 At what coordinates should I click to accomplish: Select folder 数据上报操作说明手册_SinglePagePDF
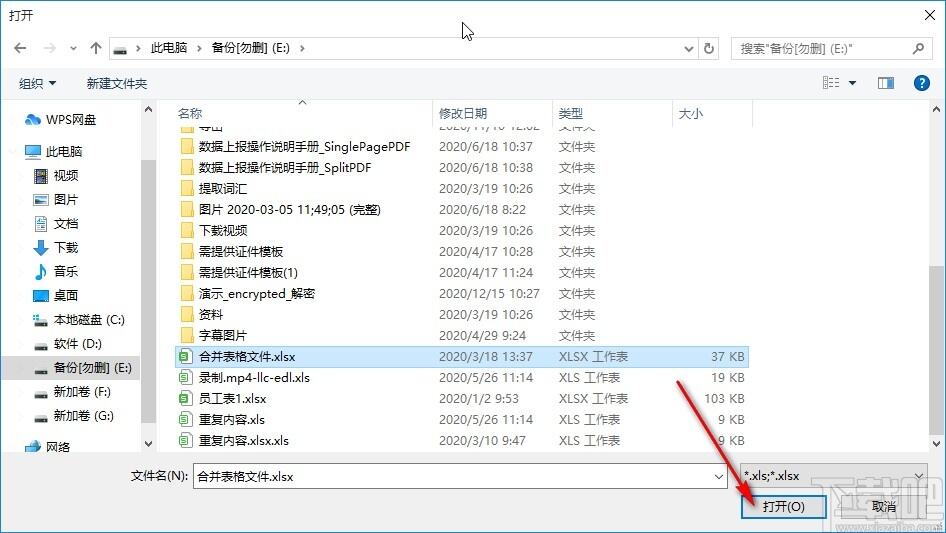click(305, 147)
